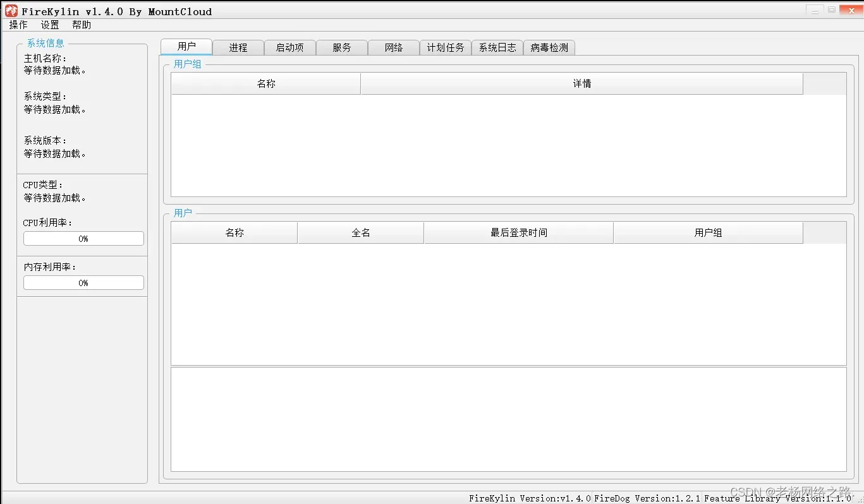Switch to the 病毒检测 tab
This screenshot has height=504, width=864.
pos(549,47)
